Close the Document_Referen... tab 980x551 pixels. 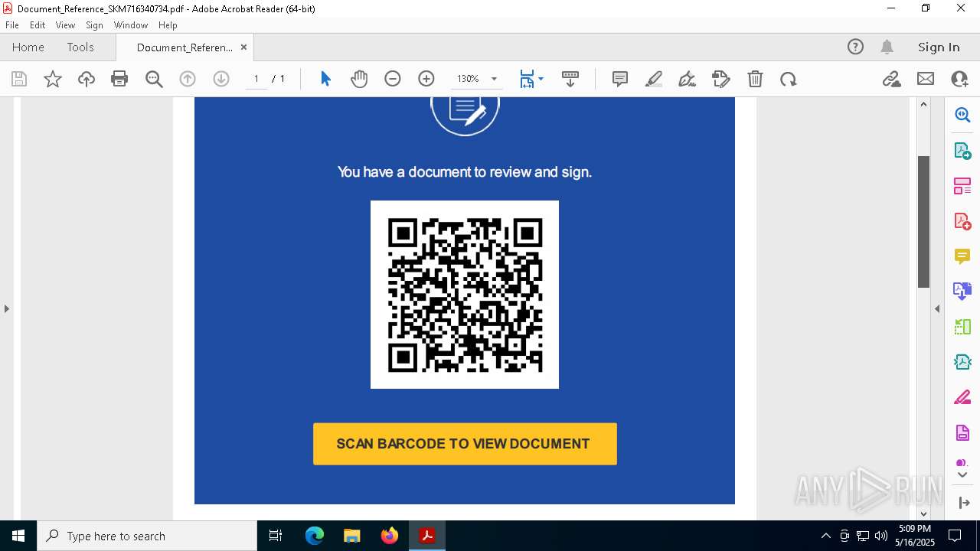pos(243,47)
